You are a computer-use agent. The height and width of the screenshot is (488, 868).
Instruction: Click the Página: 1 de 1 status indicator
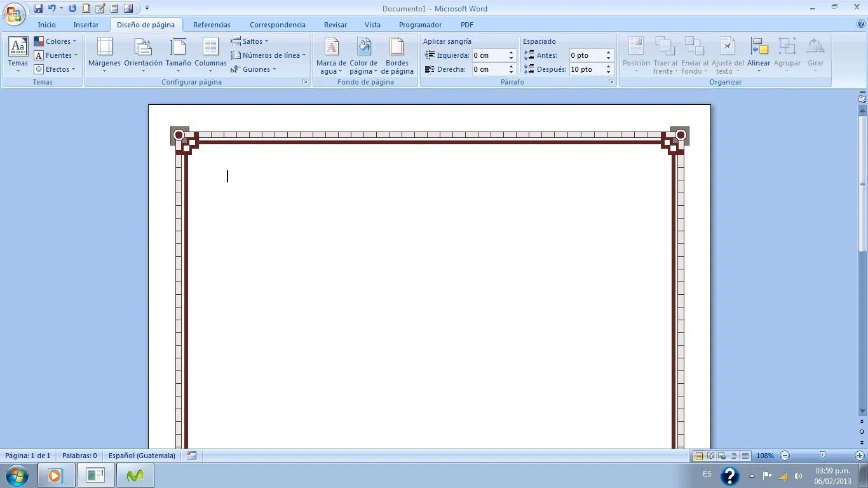pyautogui.click(x=28, y=456)
